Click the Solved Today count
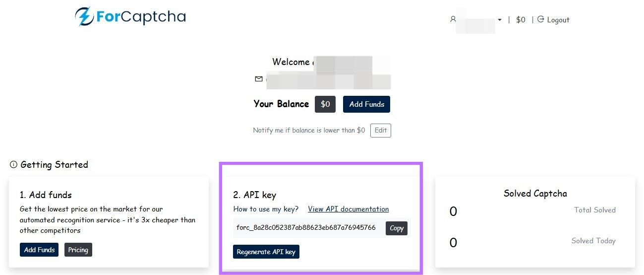Screen dimensions: 644x275 [x=453, y=242]
